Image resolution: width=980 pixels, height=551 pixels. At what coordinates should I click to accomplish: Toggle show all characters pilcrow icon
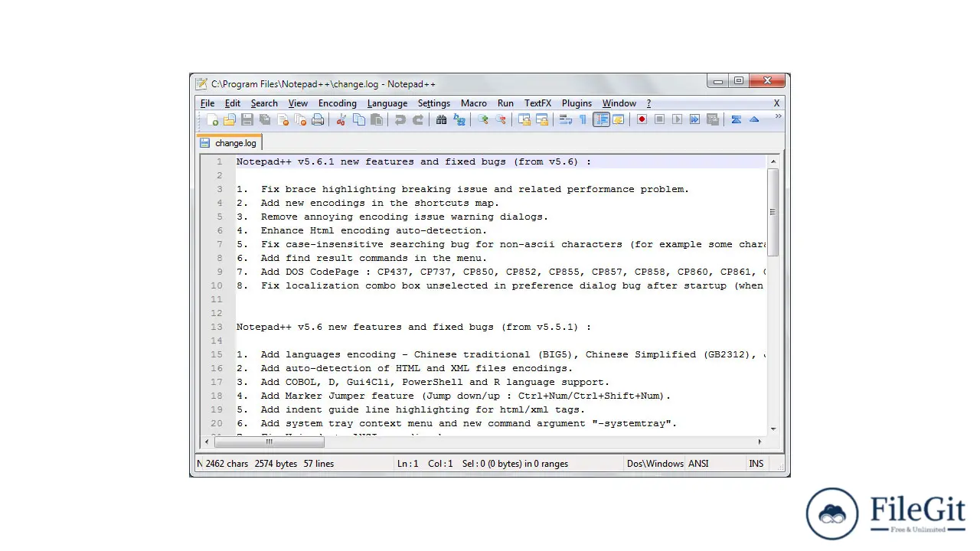pyautogui.click(x=583, y=119)
